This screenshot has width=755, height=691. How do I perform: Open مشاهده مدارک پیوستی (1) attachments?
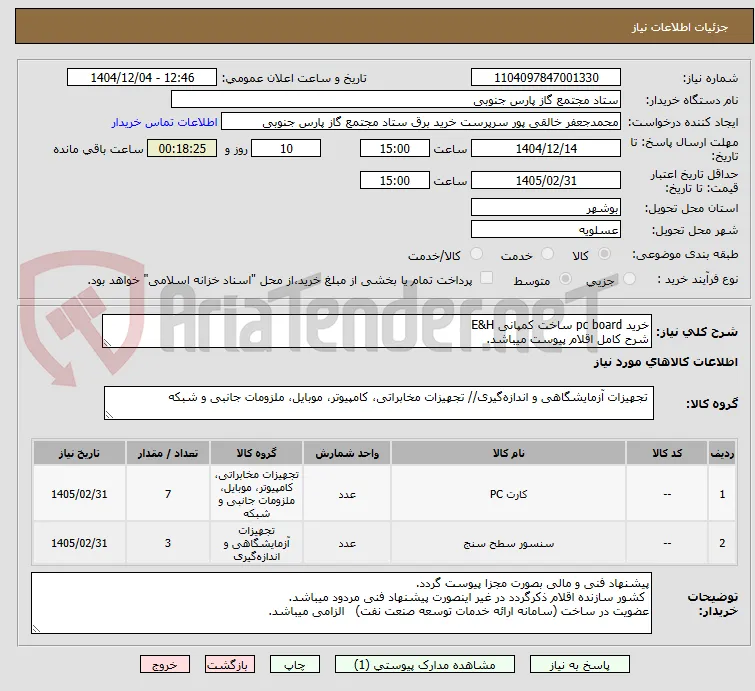[425, 665]
